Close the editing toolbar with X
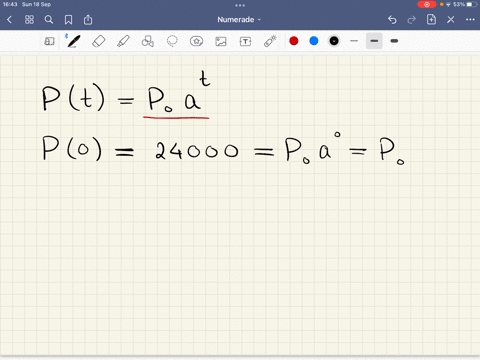The width and height of the screenshot is (480, 360). pyautogui.click(x=451, y=20)
